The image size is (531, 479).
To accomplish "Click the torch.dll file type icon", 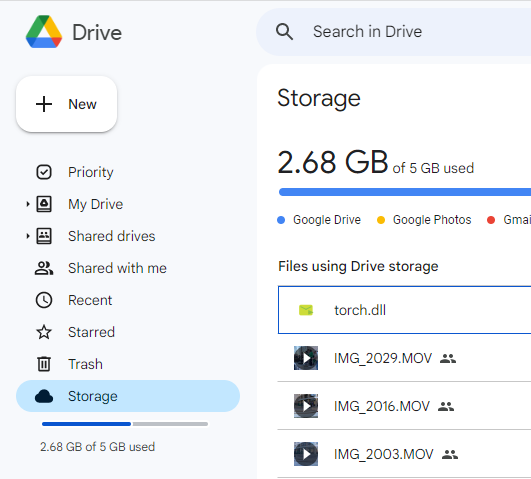I will [x=306, y=310].
